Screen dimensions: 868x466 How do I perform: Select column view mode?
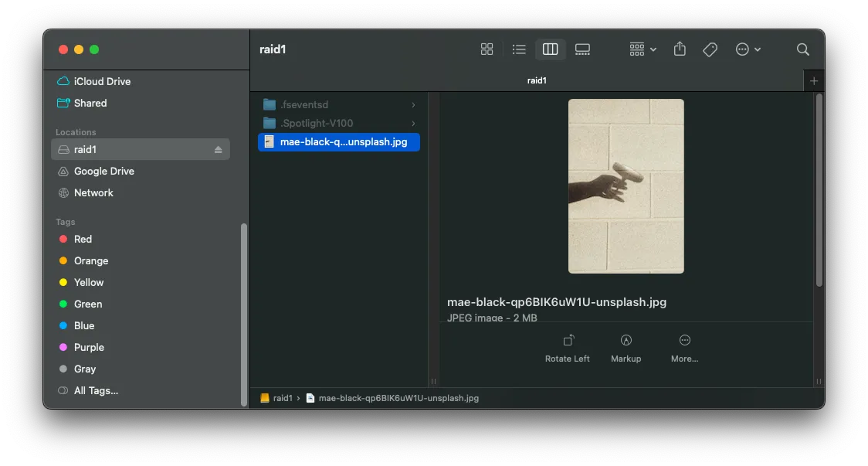click(550, 49)
